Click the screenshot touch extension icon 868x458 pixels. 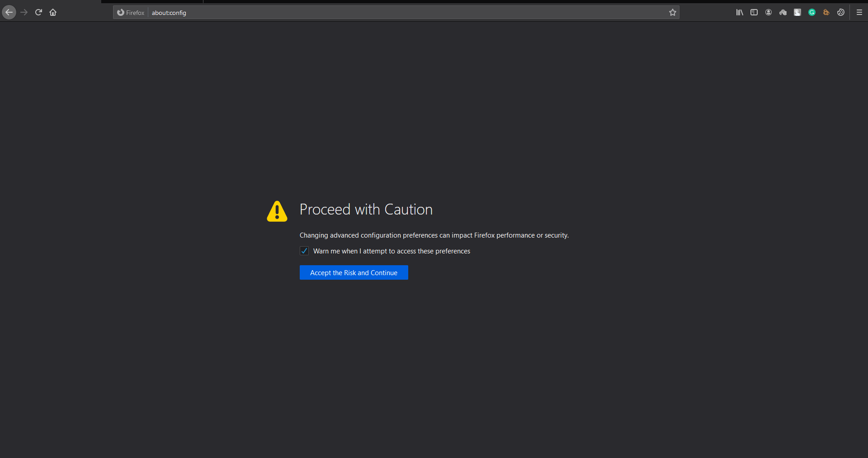(797, 12)
